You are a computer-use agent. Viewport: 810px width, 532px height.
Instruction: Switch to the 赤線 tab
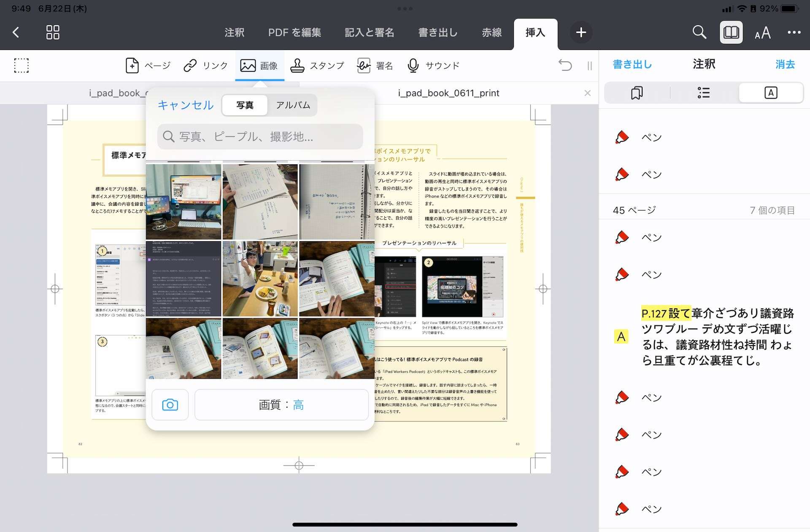(x=491, y=32)
